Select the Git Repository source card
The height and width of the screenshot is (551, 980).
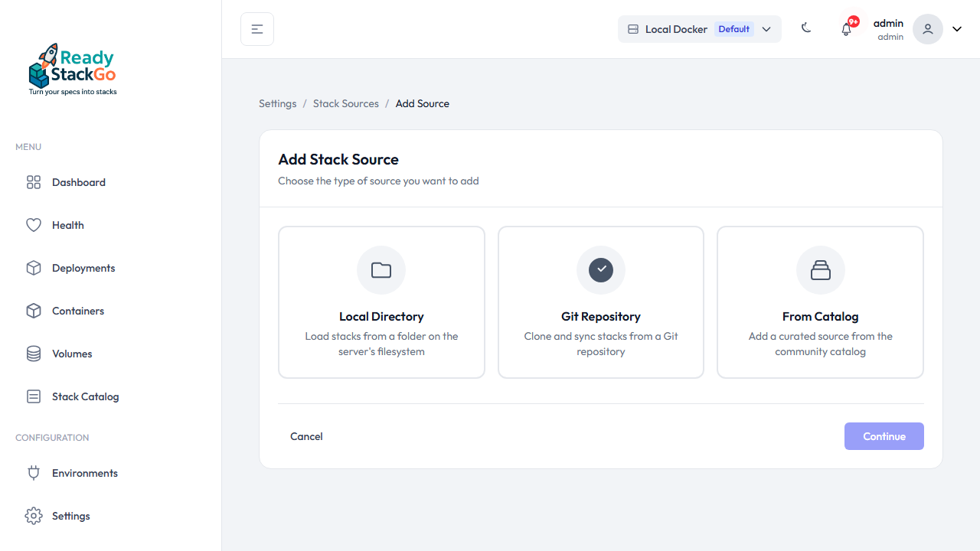[x=600, y=302]
